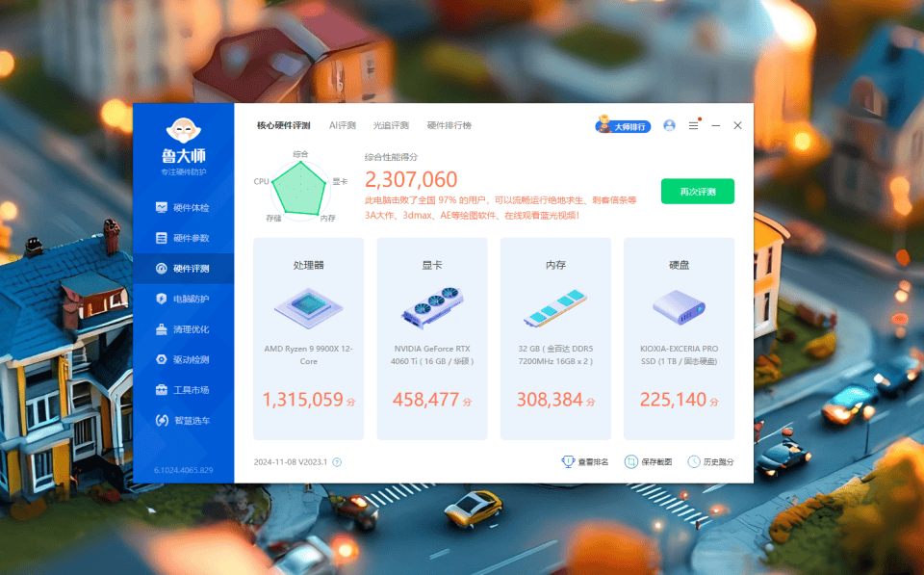Open 硬件体检 in the sidebar

point(183,208)
